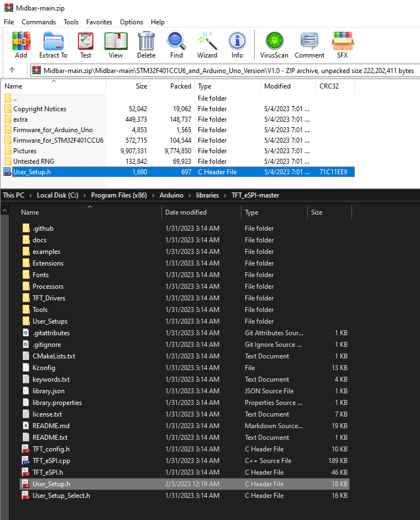Open the Favorites menu
This screenshot has height=520, width=420.
pos(99,22)
